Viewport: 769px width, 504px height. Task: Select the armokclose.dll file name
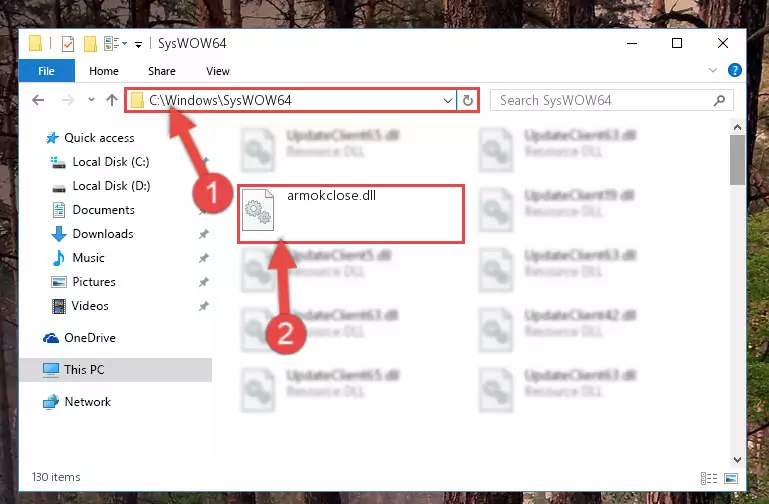click(x=332, y=195)
